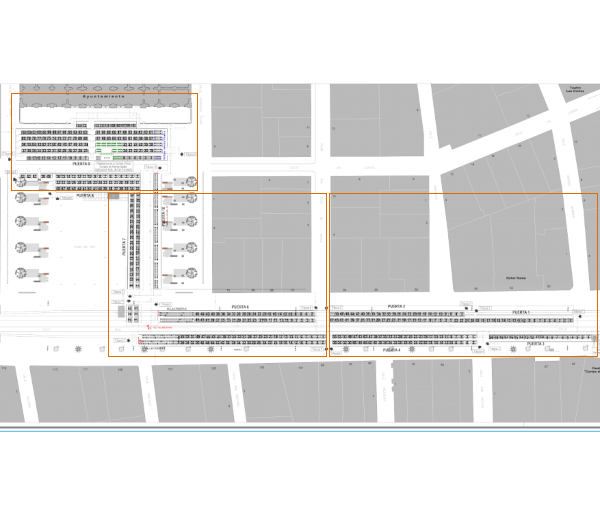Select the PUERTA 2 gate label
This screenshot has height=513, width=600.
coord(395,306)
